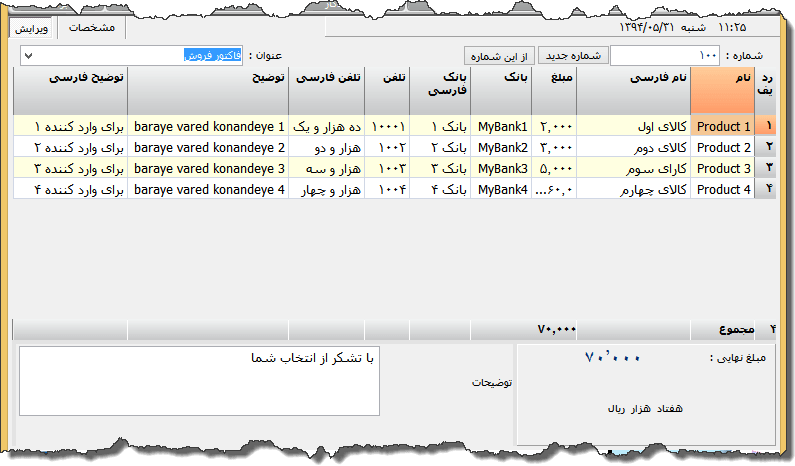The width and height of the screenshot is (795, 466).
Task: Select the Product 4 cell
Action: (722, 189)
